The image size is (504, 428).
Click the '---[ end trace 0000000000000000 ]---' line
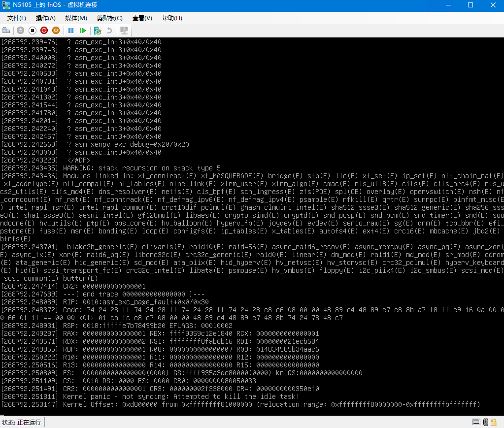coord(102,294)
